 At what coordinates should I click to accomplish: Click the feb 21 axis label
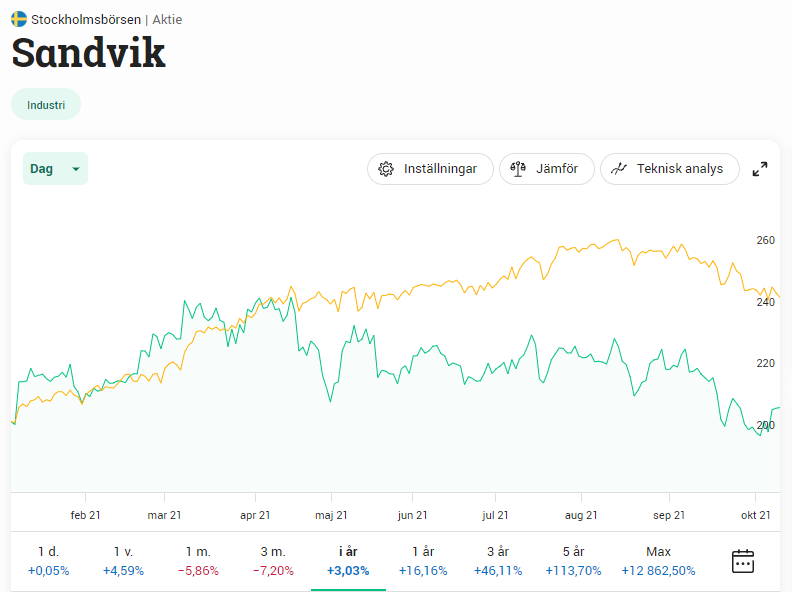(x=85, y=515)
